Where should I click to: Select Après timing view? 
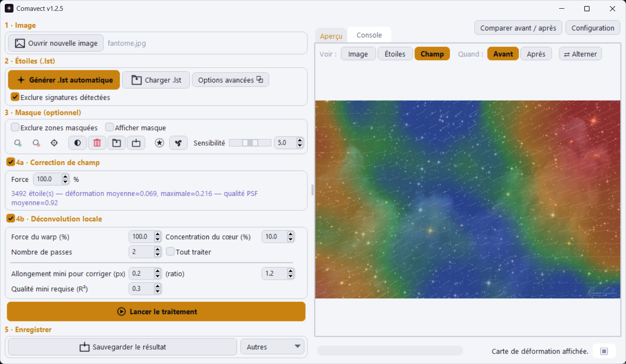tap(536, 54)
